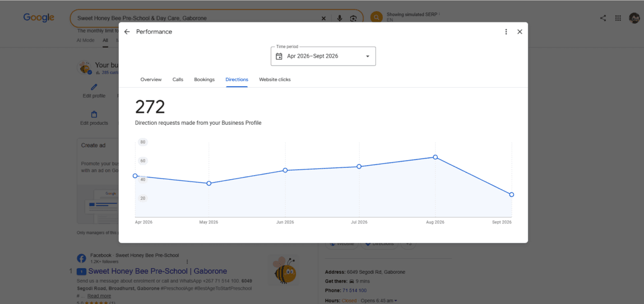The height and width of the screenshot is (304, 644).
Task: Switch to the Overview tab
Action: (151, 79)
